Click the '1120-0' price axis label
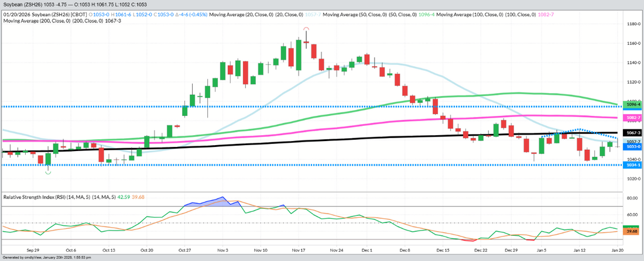The width and height of the screenshot is (644, 261). point(633,82)
